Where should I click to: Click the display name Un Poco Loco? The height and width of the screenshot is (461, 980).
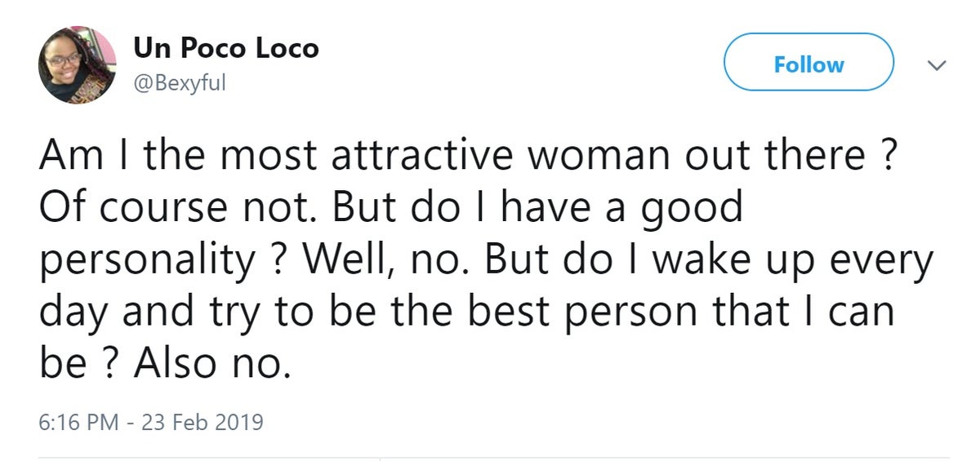[226, 49]
